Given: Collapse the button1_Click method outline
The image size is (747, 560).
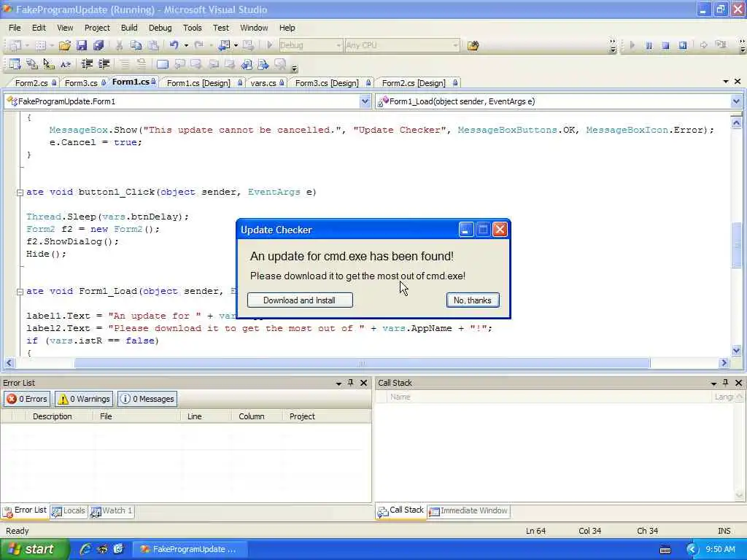Looking at the screenshot, I should pos(20,192).
